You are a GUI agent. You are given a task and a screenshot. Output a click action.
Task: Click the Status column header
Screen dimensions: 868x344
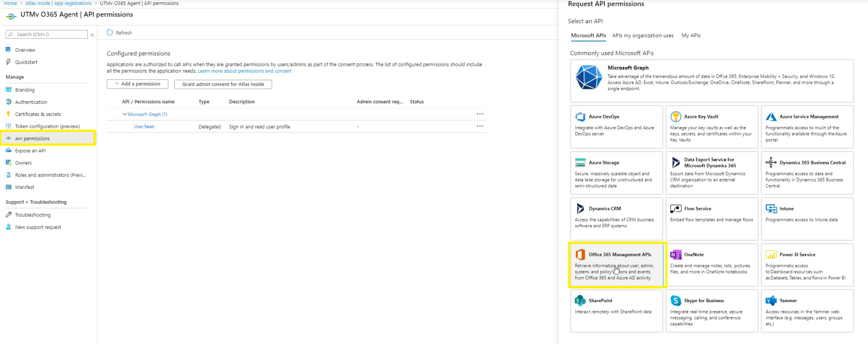coord(417,102)
